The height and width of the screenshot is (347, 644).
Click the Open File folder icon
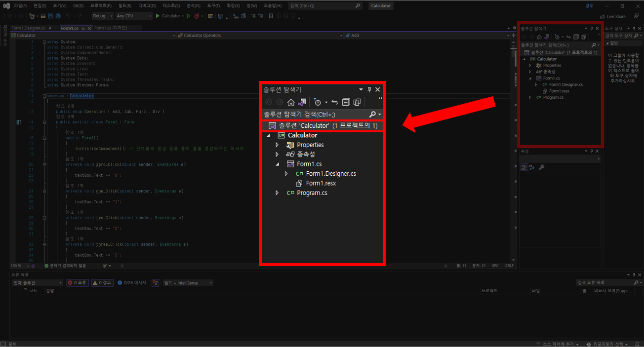point(44,16)
